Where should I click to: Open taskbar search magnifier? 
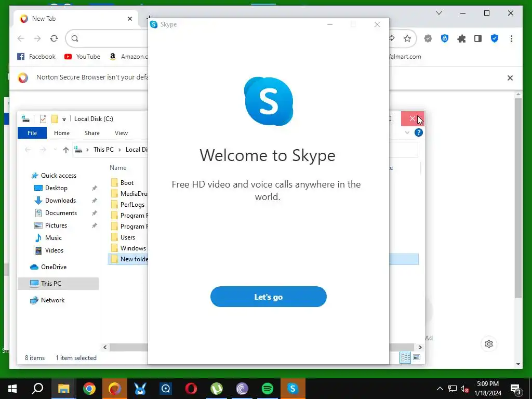pos(38,389)
